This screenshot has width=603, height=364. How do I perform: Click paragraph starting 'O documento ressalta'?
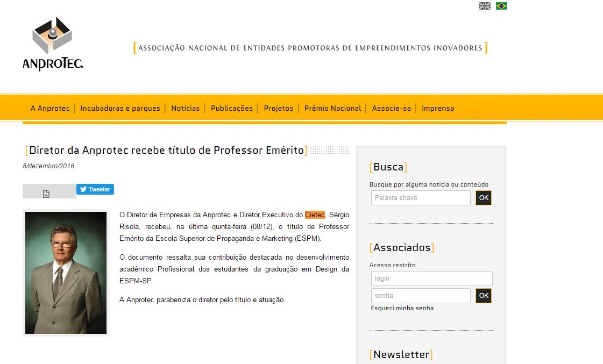234,269
